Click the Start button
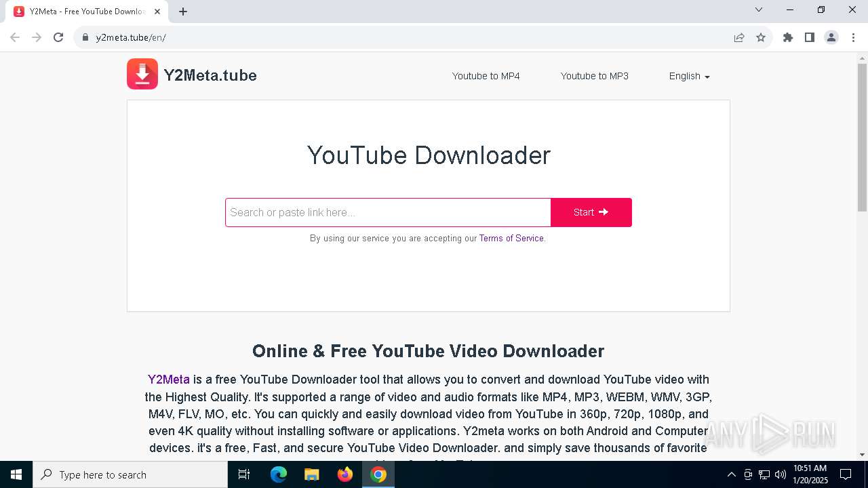 pyautogui.click(x=591, y=212)
